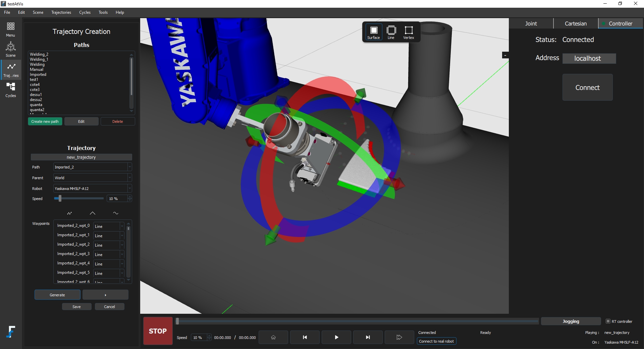
Task: Toggle Jogging mode
Action: click(571, 321)
